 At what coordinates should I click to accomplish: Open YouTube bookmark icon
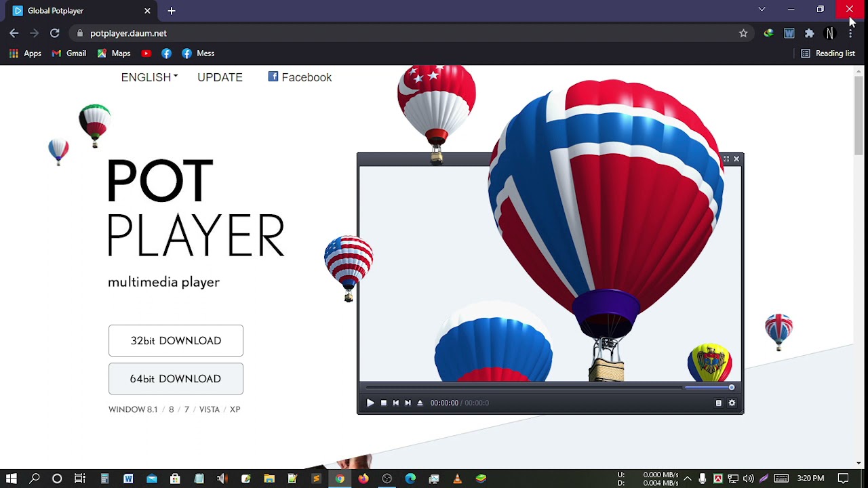146,54
